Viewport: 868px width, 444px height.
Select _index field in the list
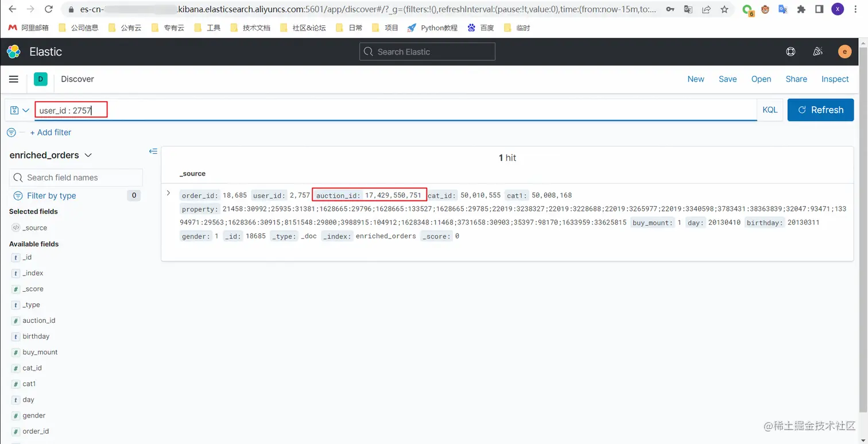pos(33,273)
